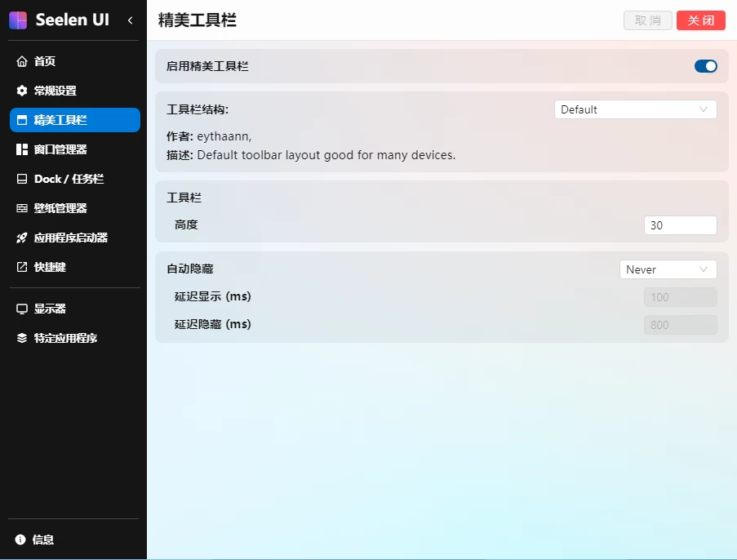Click the window manager icon beside 窗口管理器

click(x=22, y=149)
